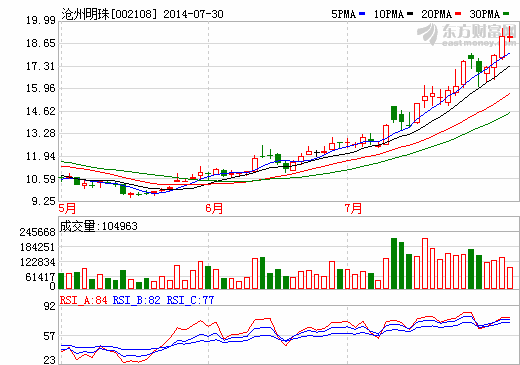Click the 6月 month marker

pos(214,209)
